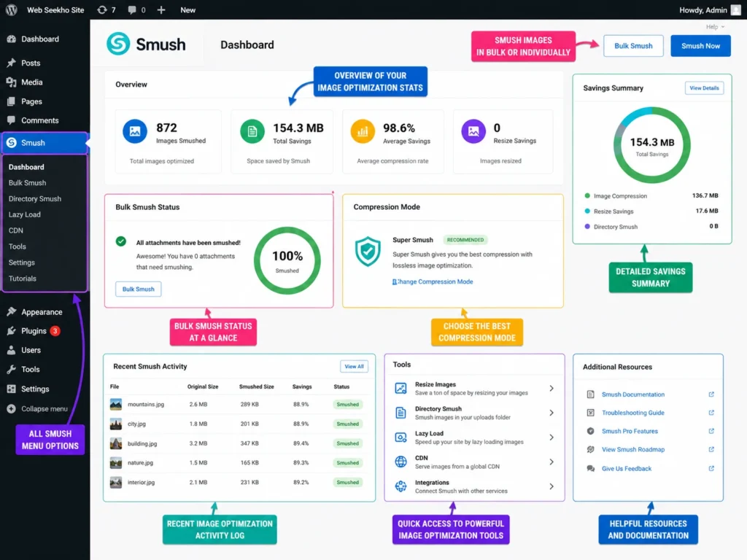Click the Web Seekho Site title
The height and width of the screenshot is (560, 747).
point(55,9)
